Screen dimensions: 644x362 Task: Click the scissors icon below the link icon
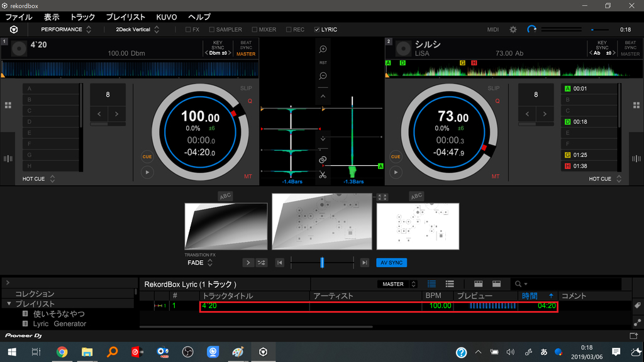[323, 175]
